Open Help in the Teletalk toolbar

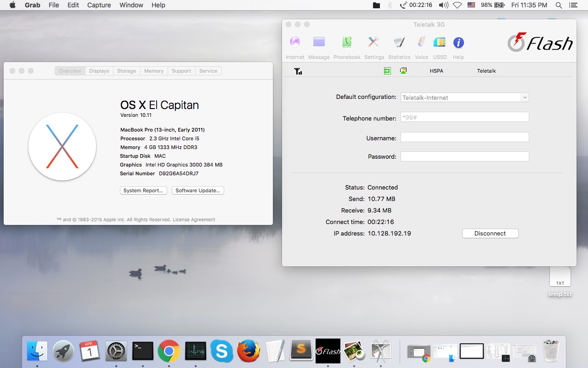pyautogui.click(x=458, y=47)
